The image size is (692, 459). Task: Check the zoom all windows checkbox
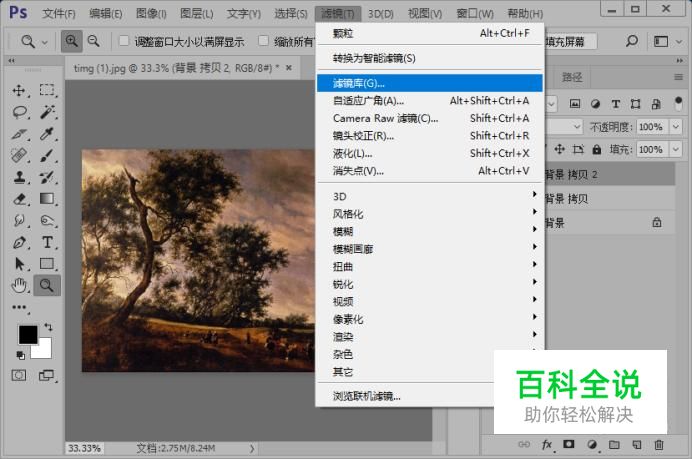click(263, 41)
